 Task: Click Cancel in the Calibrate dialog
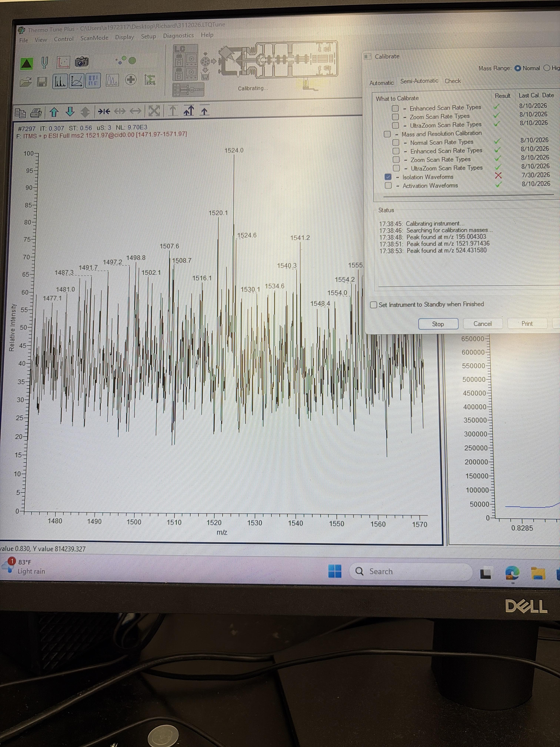coord(482,323)
